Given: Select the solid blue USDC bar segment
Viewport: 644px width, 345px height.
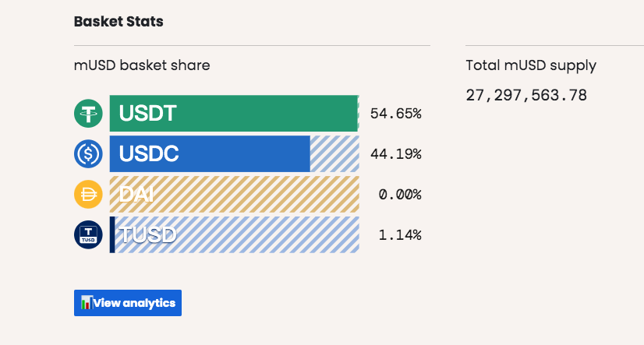Looking at the screenshot, I should (x=210, y=153).
